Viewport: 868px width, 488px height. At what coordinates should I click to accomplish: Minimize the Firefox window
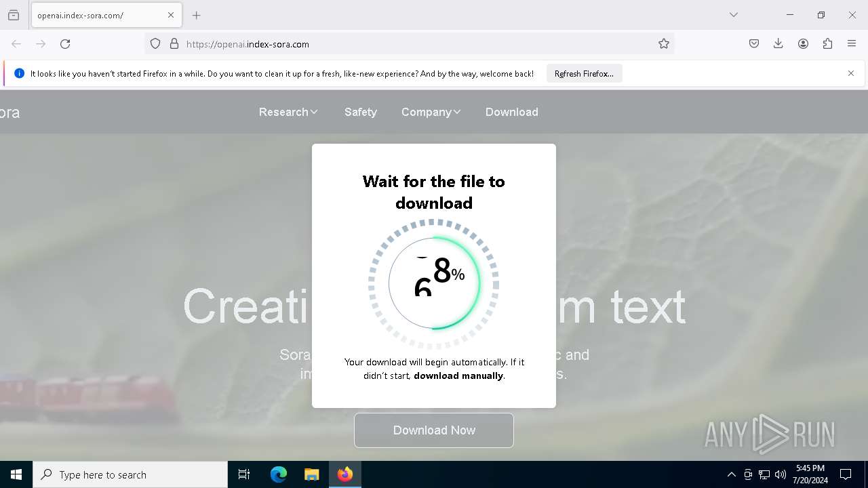click(x=789, y=15)
